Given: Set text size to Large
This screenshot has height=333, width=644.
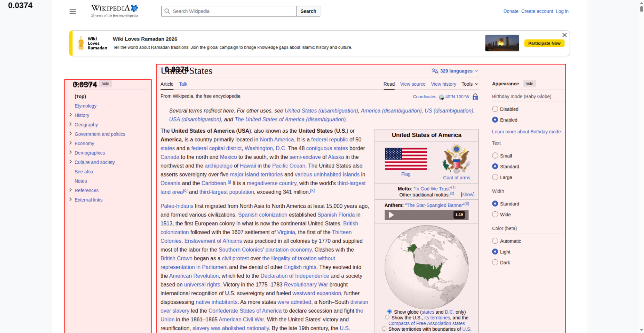Looking at the screenshot, I should pos(495,177).
